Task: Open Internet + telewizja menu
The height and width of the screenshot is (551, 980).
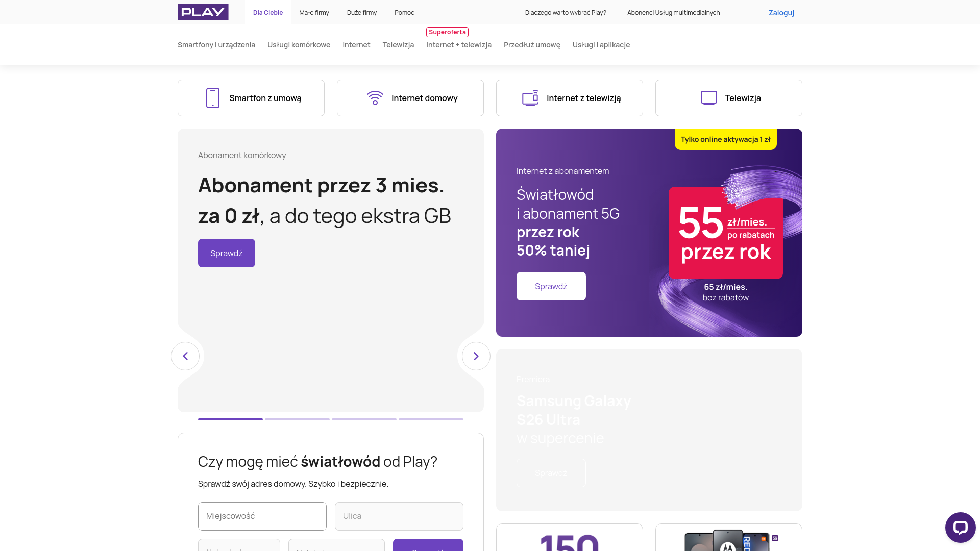Action: (x=459, y=45)
